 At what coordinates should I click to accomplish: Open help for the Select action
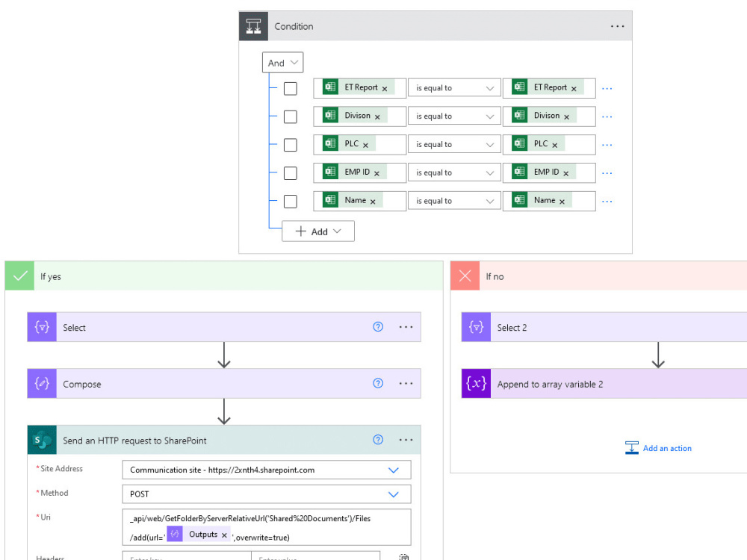[x=378, y=327]
